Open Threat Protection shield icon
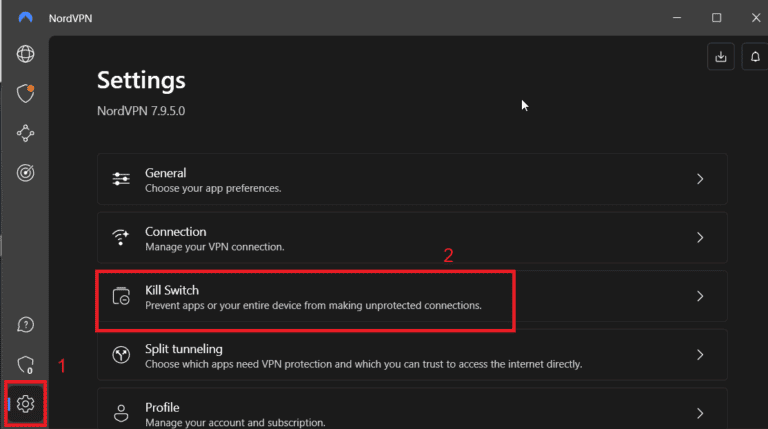 click(x=26, y=94)
